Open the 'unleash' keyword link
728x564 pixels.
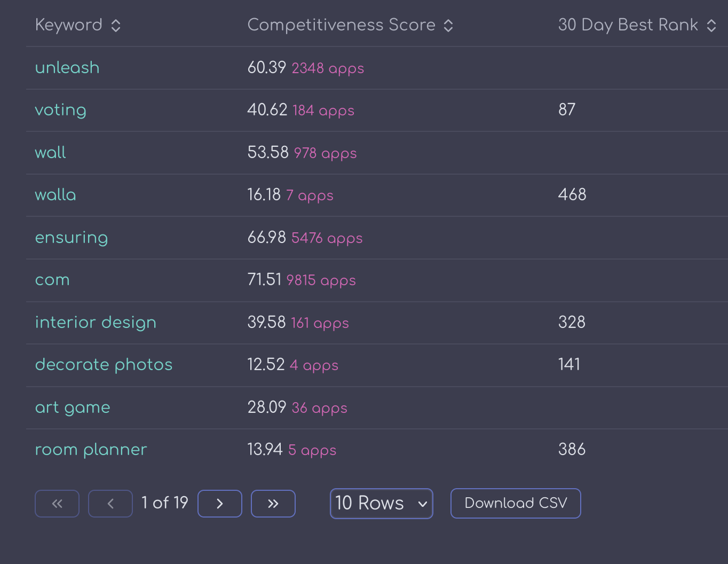(67, 68)
